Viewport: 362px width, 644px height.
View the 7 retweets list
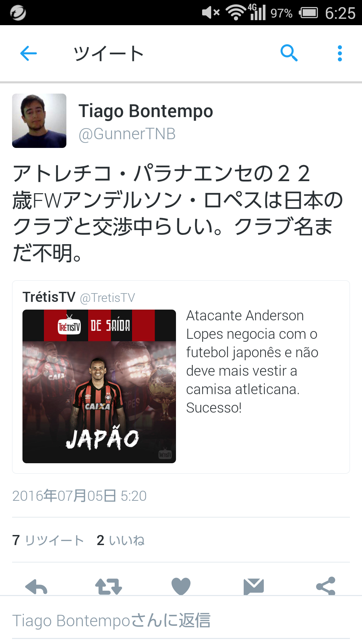point(48,540)
